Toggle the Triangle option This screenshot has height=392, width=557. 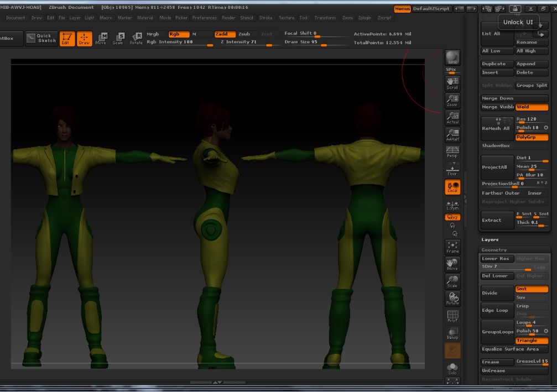point(532,341)
